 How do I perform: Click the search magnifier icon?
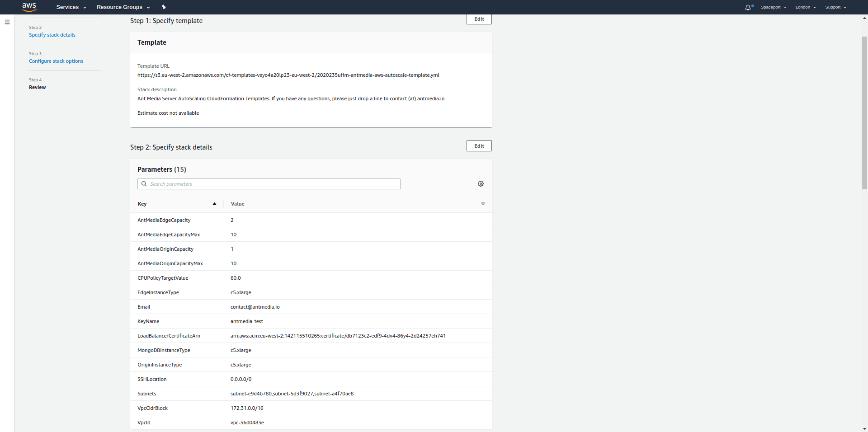coord(144,184)
